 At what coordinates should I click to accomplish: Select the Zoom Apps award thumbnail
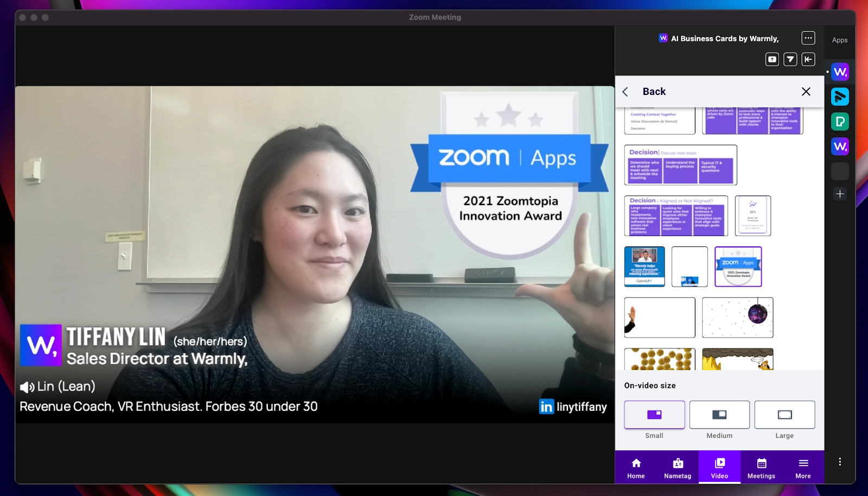(738, 266)
